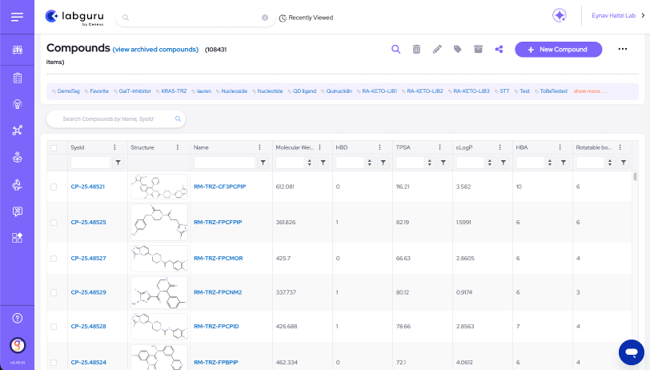Screen dimensions: 650x370
Task: Open the user avatar at sidebar bottom
Action: pyautogui.click(x=17, y=345)
